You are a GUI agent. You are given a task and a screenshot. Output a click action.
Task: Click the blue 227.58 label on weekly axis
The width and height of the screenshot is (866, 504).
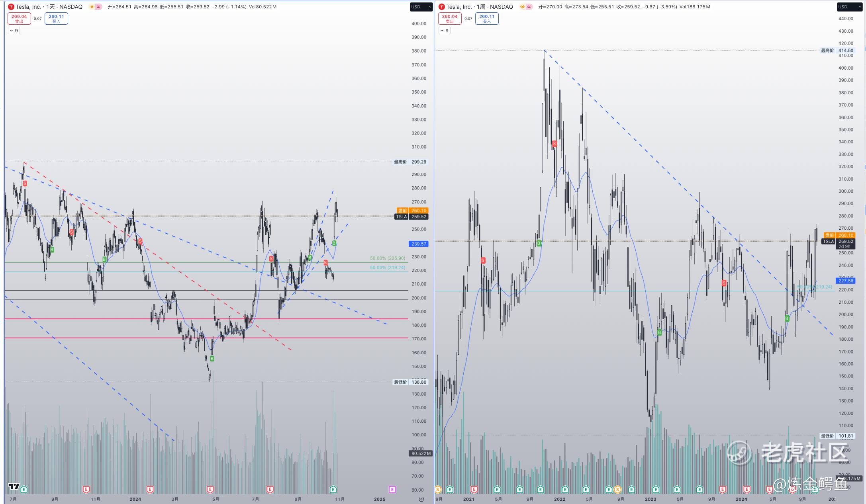(x=845, y=281)
